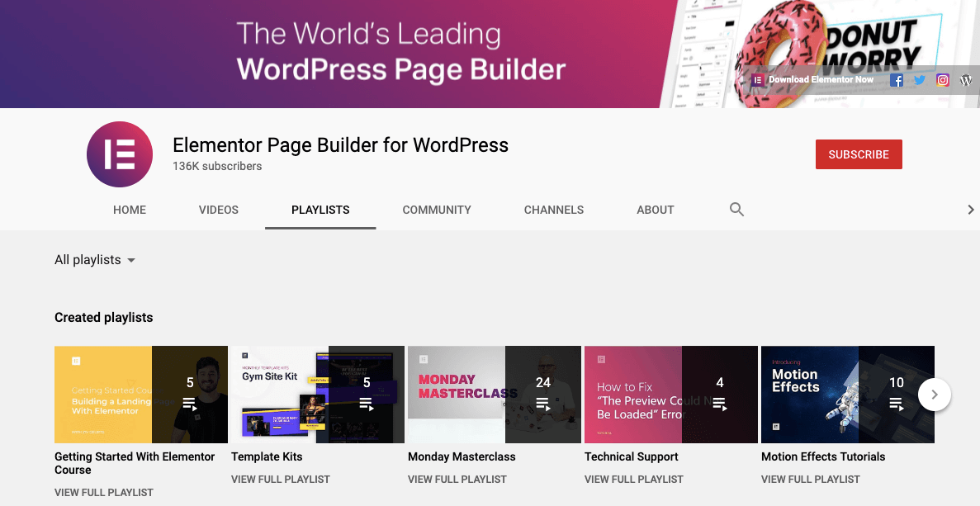980x506 pixels.
Task: Click the playlist icon on Getting Started thumbnail
Action: (189, 404)
